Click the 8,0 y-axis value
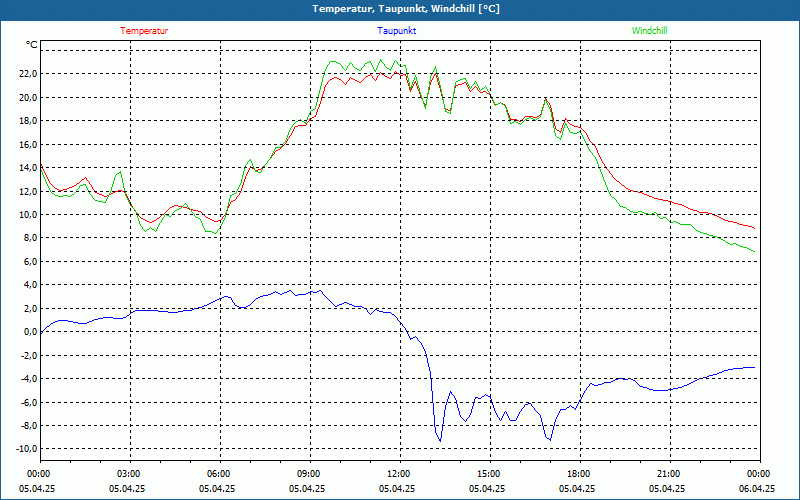This screenshot has width=800, height=500. click(31, 238)
